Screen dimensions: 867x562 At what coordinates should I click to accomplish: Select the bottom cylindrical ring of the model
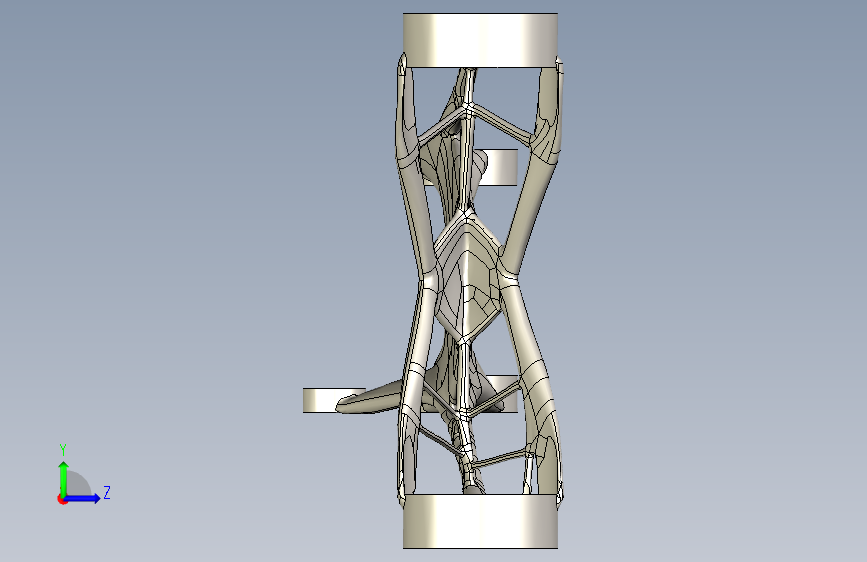click(480, 522)
